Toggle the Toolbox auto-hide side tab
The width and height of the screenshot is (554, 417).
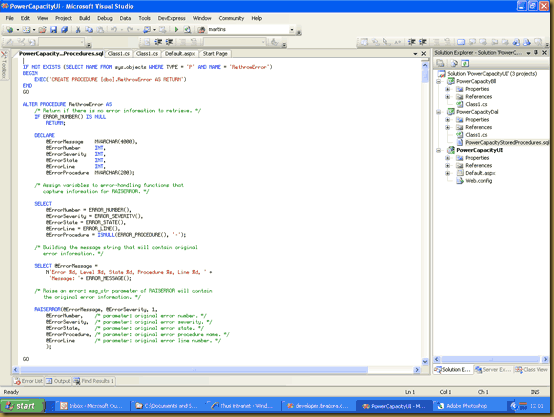(x=4, y=65)
